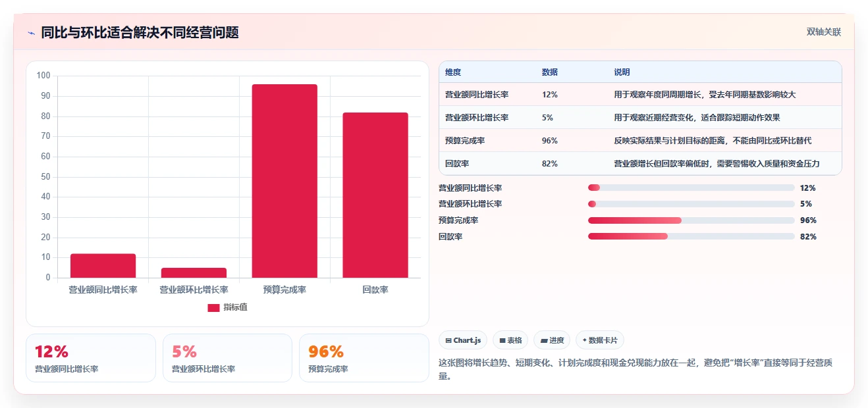
Task: Click the 营业额环比增长率 x-axis label
Action: tap(194, 290)
